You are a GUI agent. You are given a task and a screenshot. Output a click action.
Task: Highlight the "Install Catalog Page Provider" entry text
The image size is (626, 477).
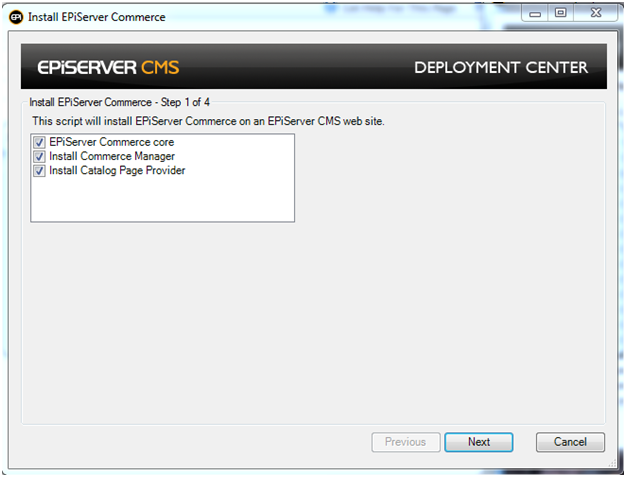(117, 171)
